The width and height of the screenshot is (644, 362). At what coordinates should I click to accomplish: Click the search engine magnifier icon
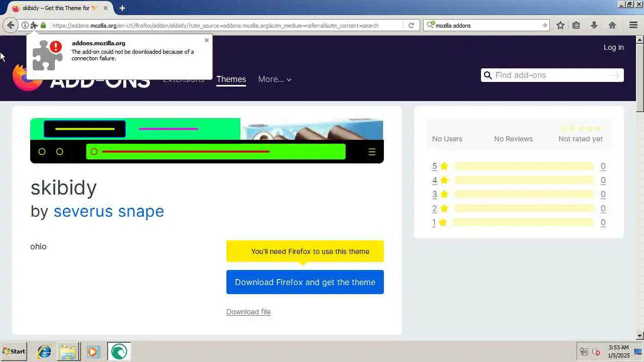coord(430,25)
